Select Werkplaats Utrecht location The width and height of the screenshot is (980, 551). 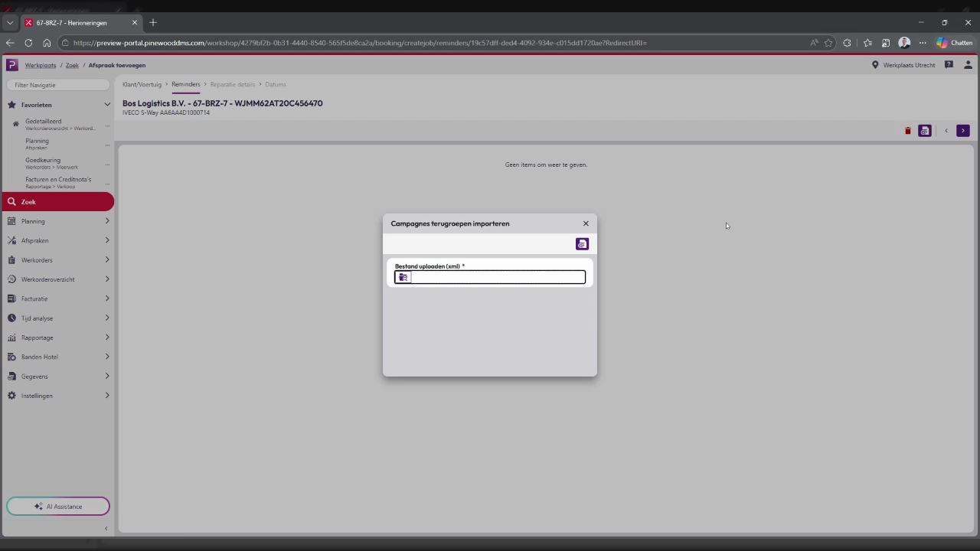tap(903, 65)
